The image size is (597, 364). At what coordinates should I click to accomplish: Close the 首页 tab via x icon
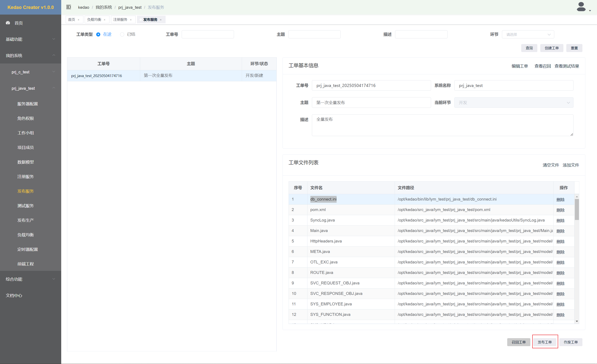click(x=79, y=20)
